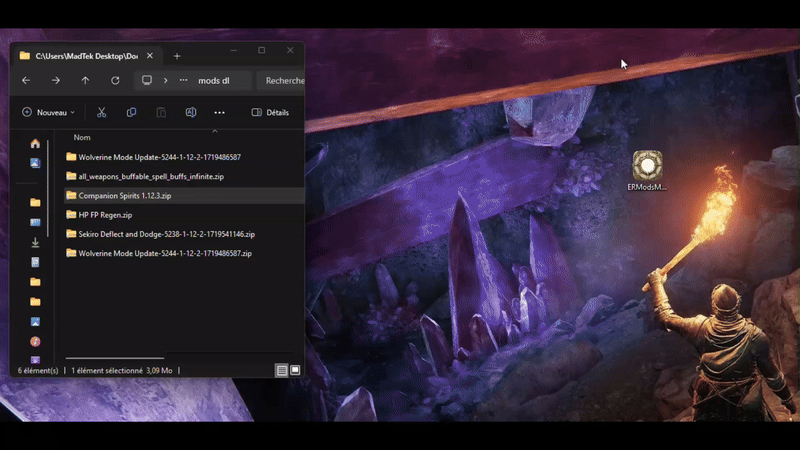Minimize the File Explorer window
The height and width of the screenshot is (450, 800).
click(x=234, y=50)
